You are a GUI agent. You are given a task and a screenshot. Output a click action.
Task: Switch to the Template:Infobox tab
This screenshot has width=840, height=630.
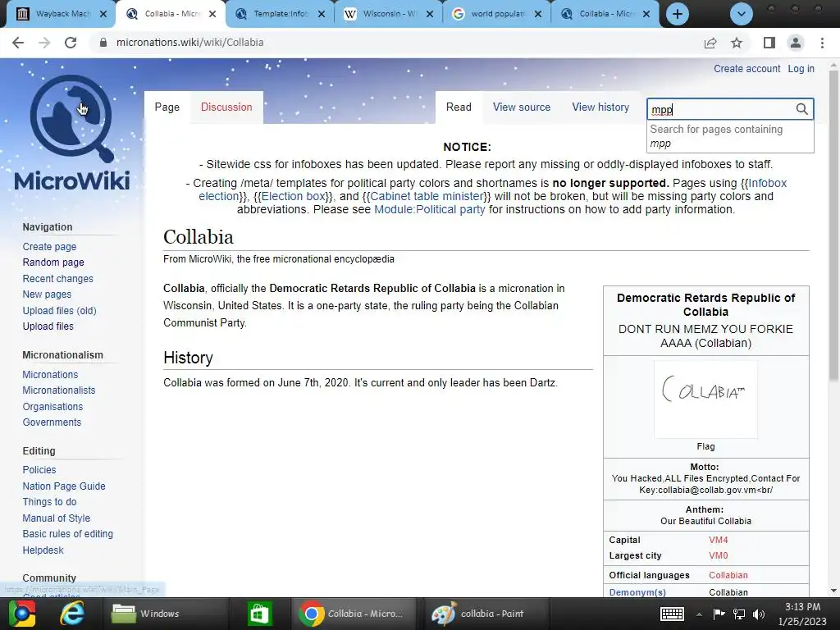click(279, 14)
